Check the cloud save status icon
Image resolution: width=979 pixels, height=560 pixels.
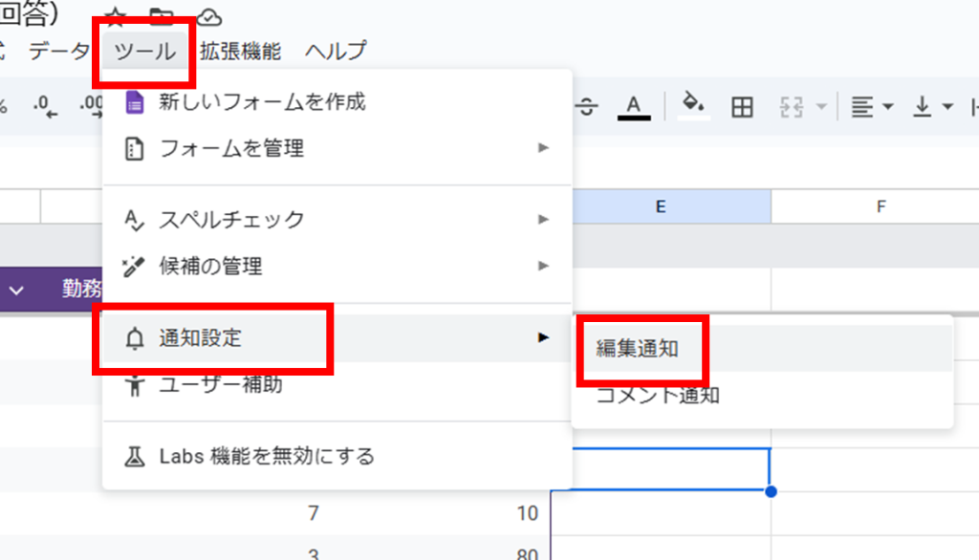coord(208,15)
